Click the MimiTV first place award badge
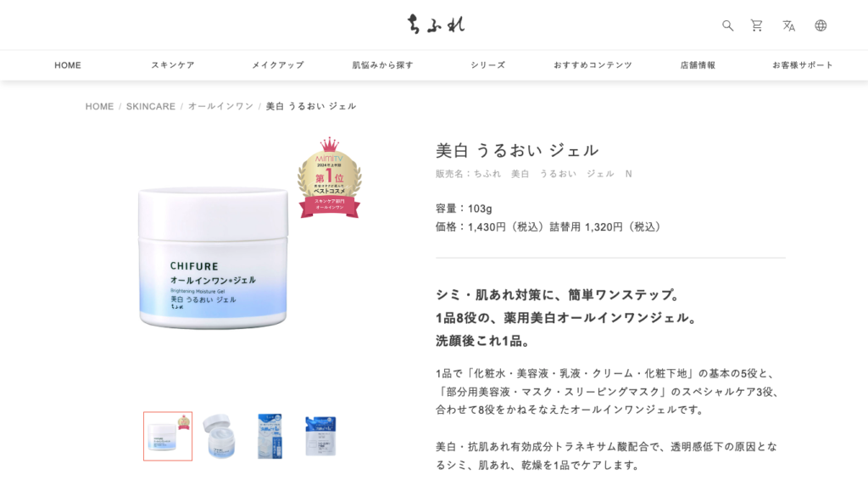The image size is (868, 480). click(x=330, y=177)
